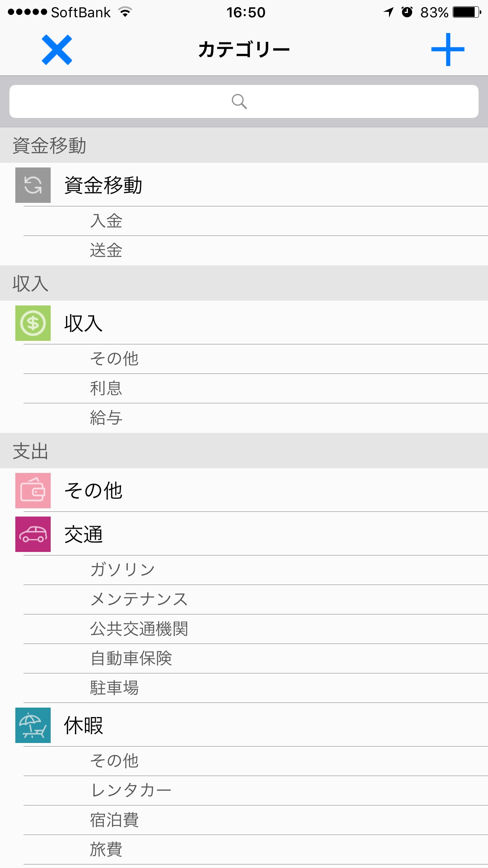Tap the blue X close icon

pos(57,50)
